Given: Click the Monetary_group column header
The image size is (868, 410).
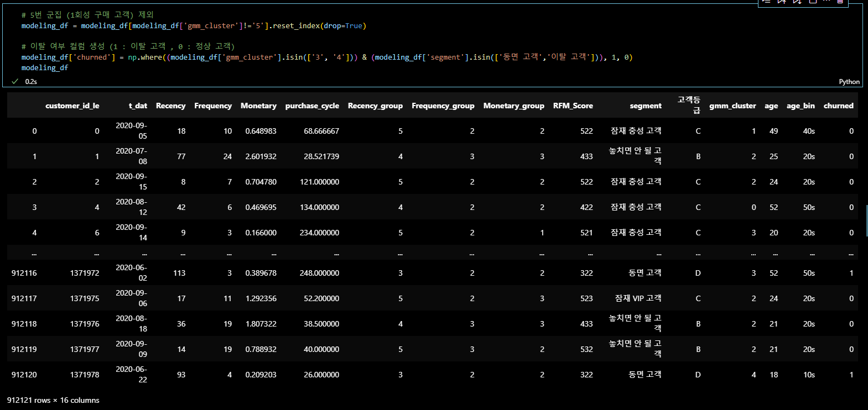Looking at the screenshot, I should (513, 106).
